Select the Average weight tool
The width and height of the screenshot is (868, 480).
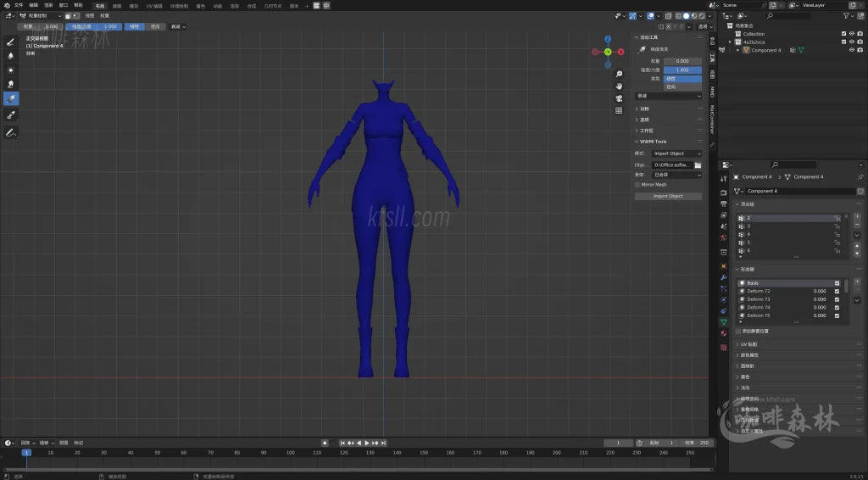pyautogui.click(x=10, y=70)
